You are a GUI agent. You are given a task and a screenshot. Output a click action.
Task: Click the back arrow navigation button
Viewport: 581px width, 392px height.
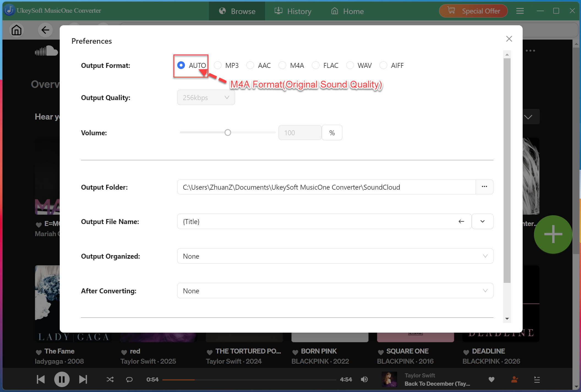(45, 30)
